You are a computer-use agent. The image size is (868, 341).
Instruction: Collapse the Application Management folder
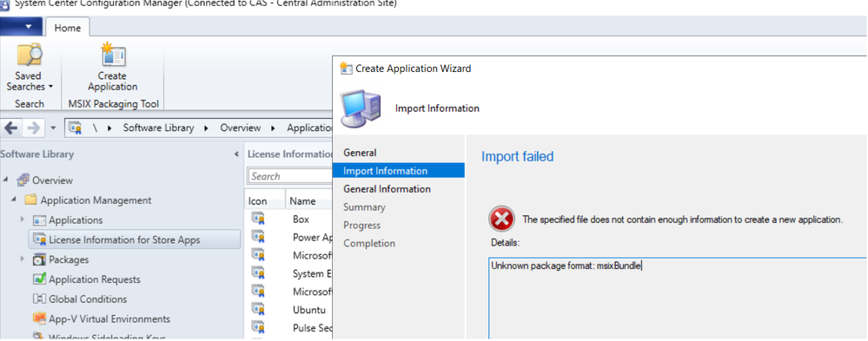coord(14,200)
